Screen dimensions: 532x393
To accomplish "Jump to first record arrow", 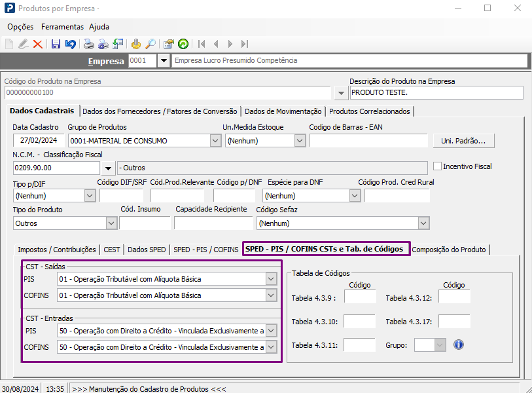I will click(202, 44).
